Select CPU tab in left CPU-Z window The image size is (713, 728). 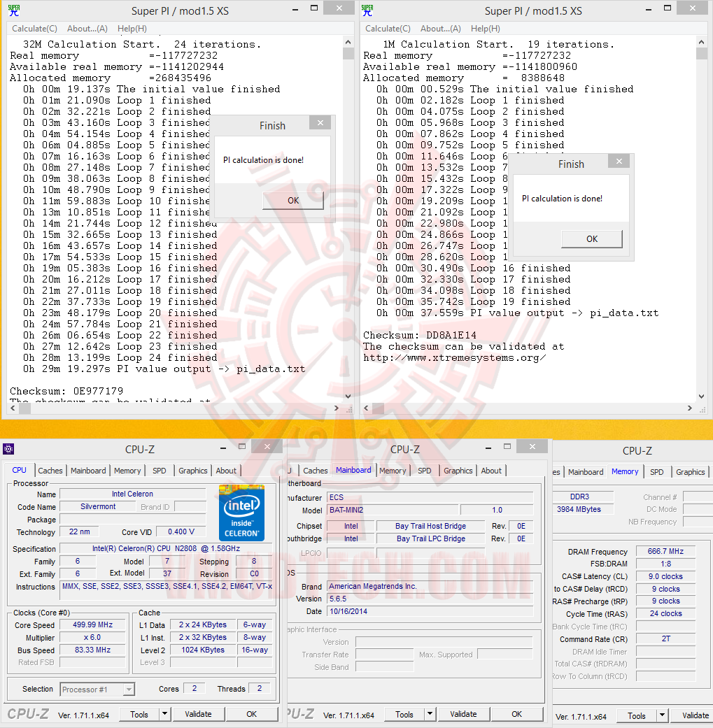(19, 470)
